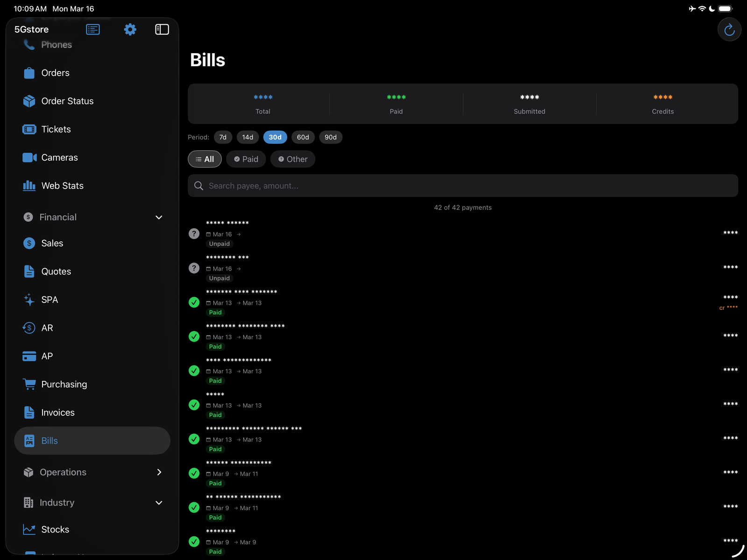The height and width of the screenshot is (560, 747).
Task: Click the payee search field
Action: (x=463, y=185)
